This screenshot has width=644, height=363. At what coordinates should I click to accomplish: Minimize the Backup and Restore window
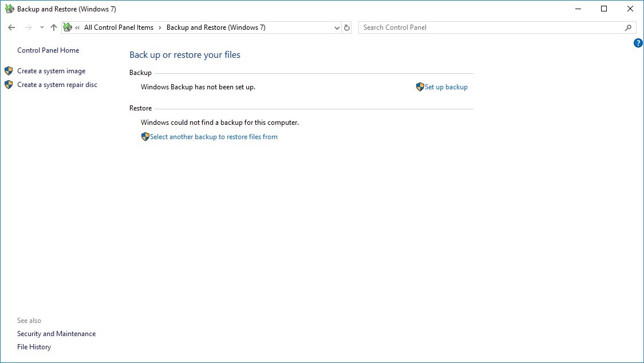coord(578,9)
